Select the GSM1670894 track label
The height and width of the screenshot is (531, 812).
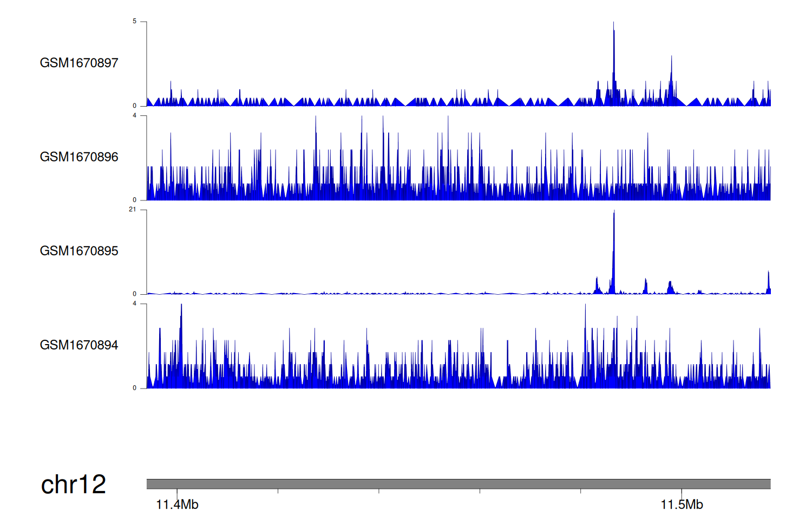click(x=79, y=345)
